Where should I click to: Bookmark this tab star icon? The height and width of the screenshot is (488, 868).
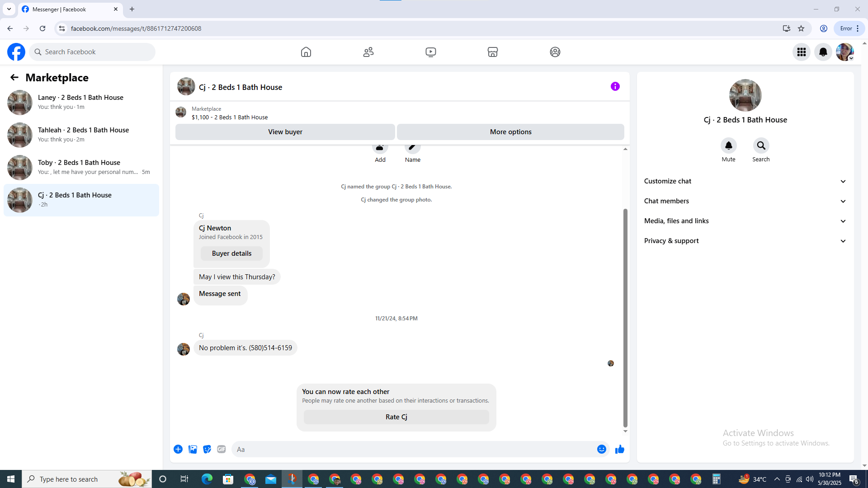[801, 28]
